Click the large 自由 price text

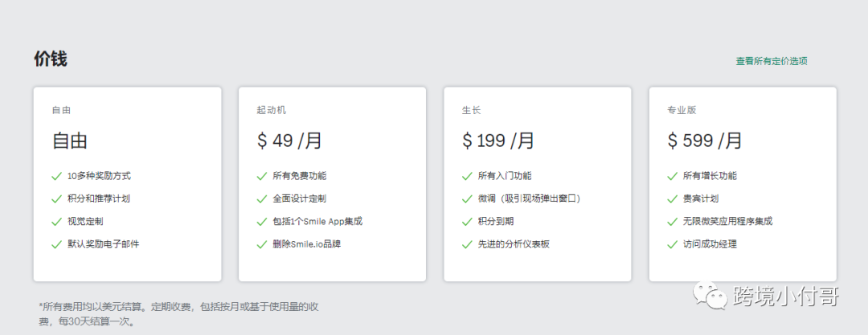(x=70, y=141)
